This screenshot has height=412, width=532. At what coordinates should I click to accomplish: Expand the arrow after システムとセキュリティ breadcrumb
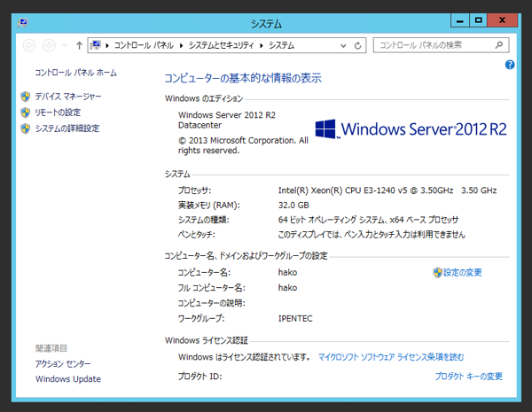tap(262, 45)
